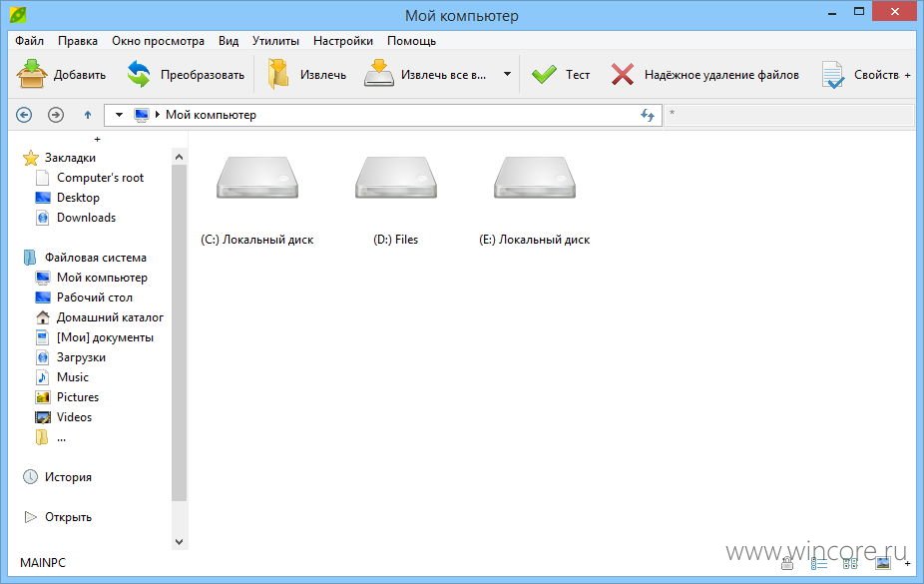Click the refresh arrows icon in address bar

648,115
